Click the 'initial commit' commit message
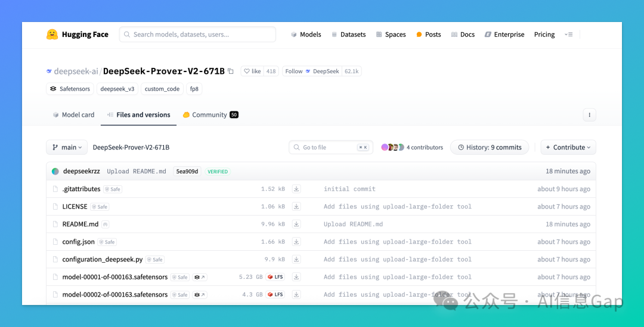 (x=349, y=189)
